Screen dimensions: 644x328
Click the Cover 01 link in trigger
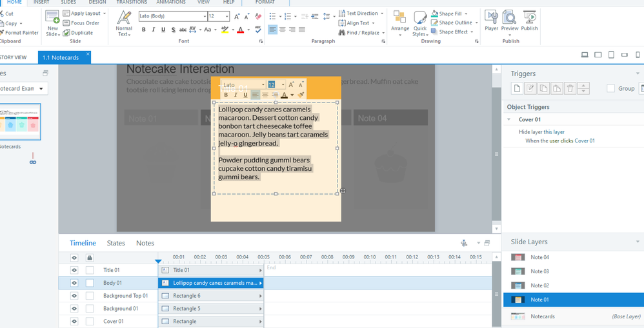pyautogui.click(x=585, y=140)
